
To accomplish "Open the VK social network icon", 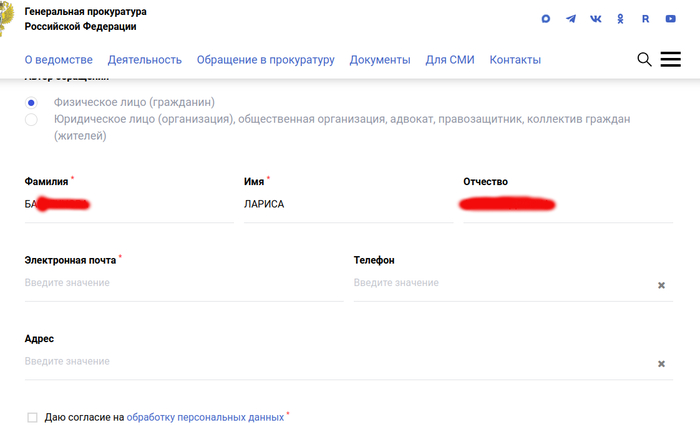I will pyautogui.click(x=596, y=19).
